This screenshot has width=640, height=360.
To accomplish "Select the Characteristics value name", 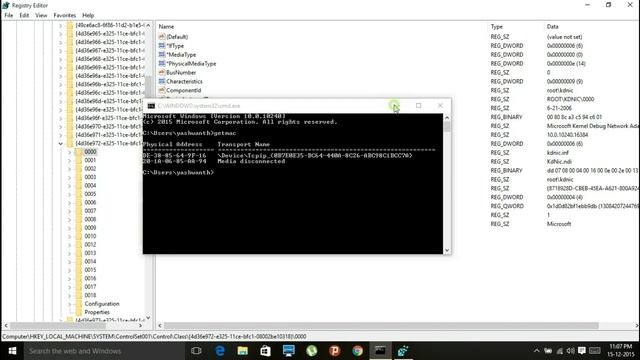I will point(184,81).
